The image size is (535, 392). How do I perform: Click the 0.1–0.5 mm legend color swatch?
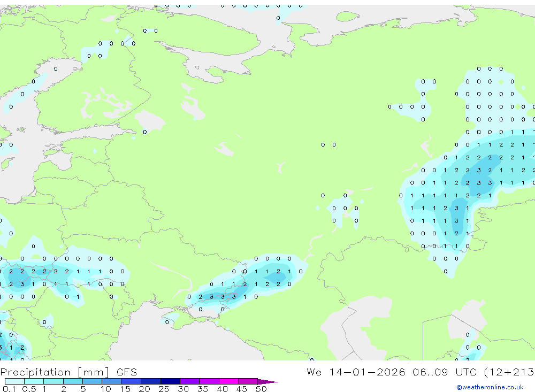coord(14,381)
